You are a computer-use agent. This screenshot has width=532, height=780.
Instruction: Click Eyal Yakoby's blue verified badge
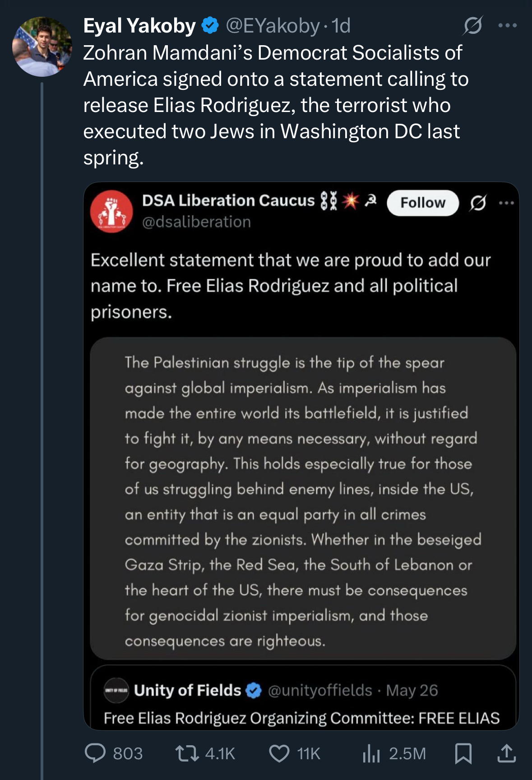tap(210, 26)
